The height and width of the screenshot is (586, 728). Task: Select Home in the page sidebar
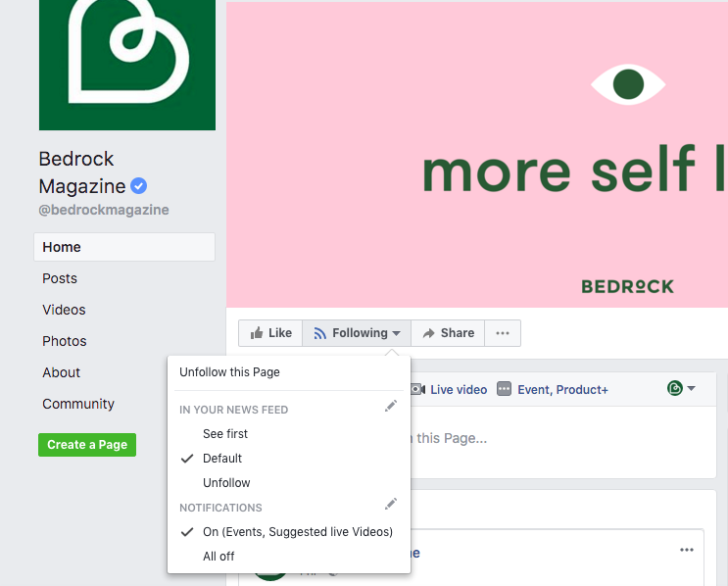coord(124,247)
